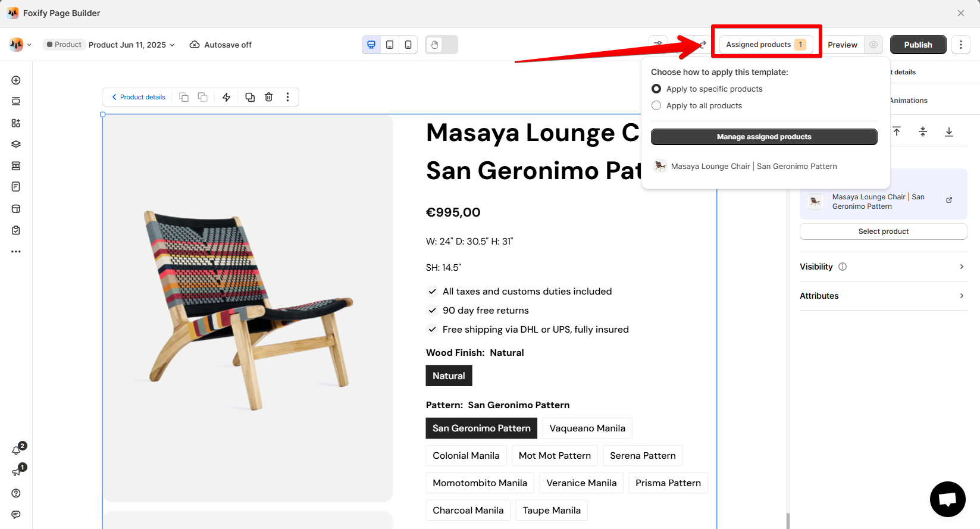The width and height of the screenshot is (980, 529).
Task: Choose the San Geronimo Pattern option
Action: pyautogui.click(x=482, y=428)
